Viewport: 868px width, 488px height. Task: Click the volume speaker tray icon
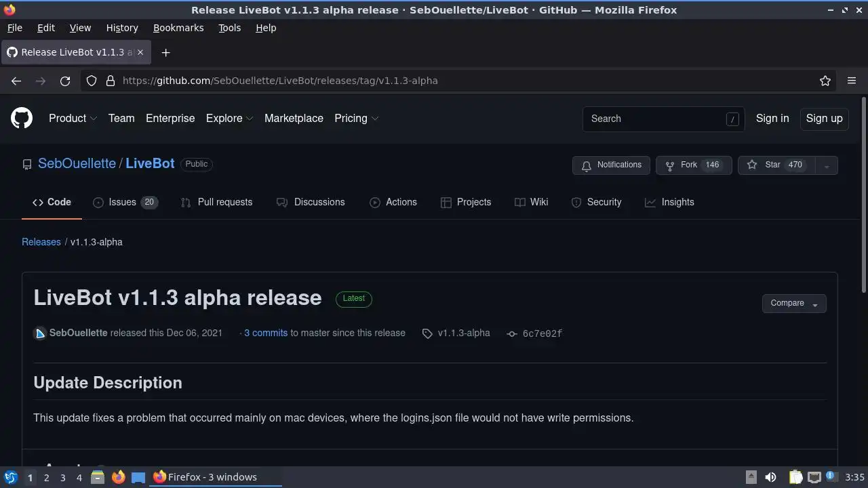pyautogui.click(x=770, y=477)
